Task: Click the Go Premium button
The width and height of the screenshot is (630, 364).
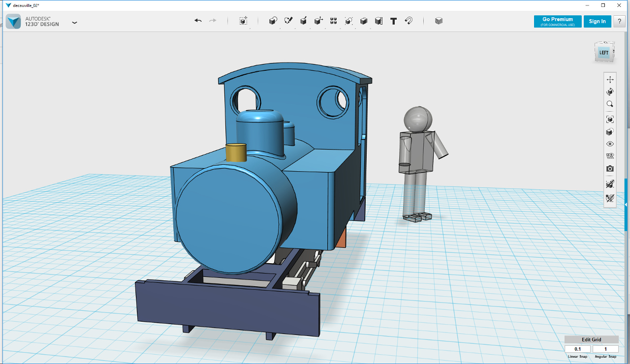Action: pyautogui.click(x=558, y=21)
